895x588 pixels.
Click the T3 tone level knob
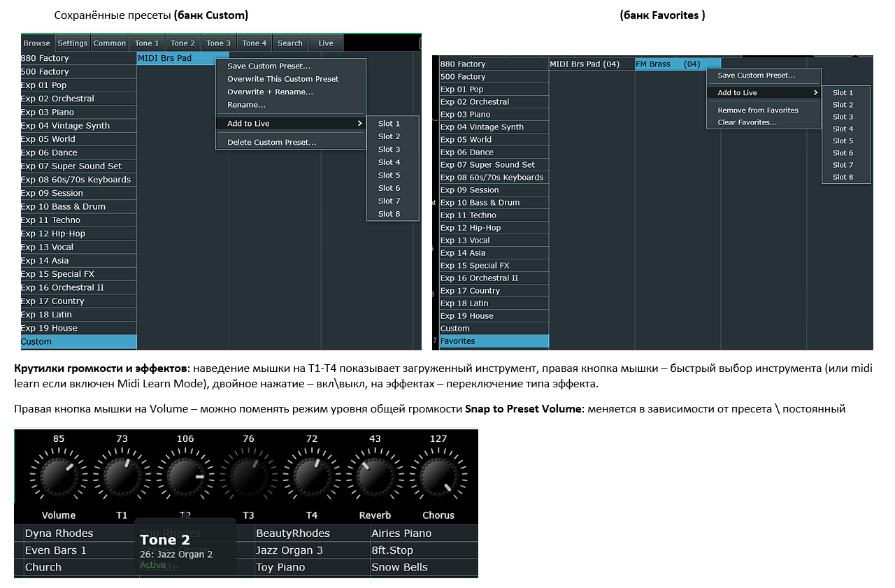pos(248,478)
